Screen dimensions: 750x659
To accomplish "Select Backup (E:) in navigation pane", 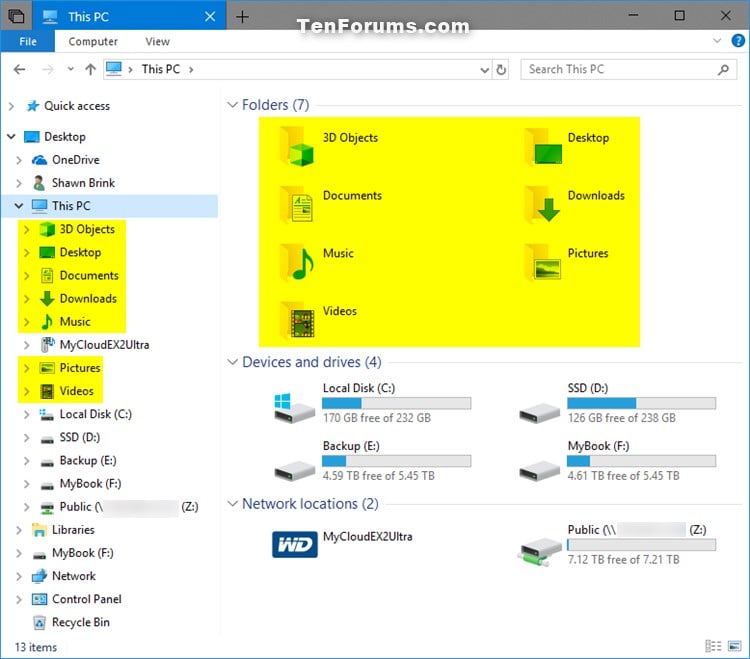I will coord(88,461).
